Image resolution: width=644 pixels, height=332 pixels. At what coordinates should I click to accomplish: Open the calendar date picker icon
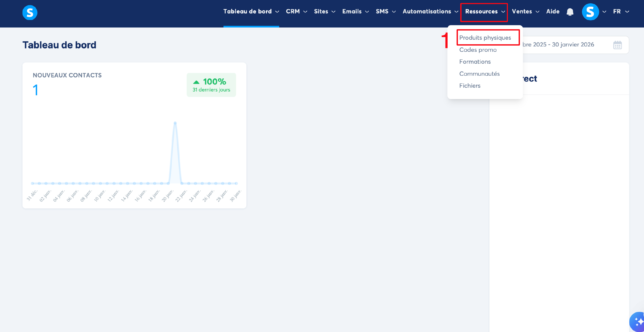click(617, 45)
